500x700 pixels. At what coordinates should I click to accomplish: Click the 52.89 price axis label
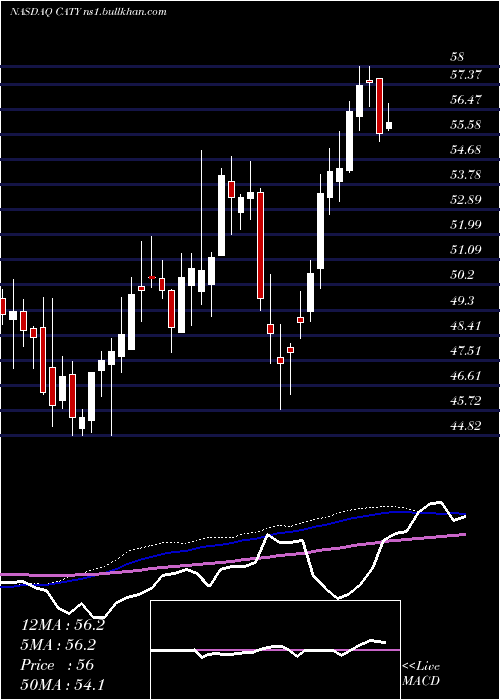466,200
